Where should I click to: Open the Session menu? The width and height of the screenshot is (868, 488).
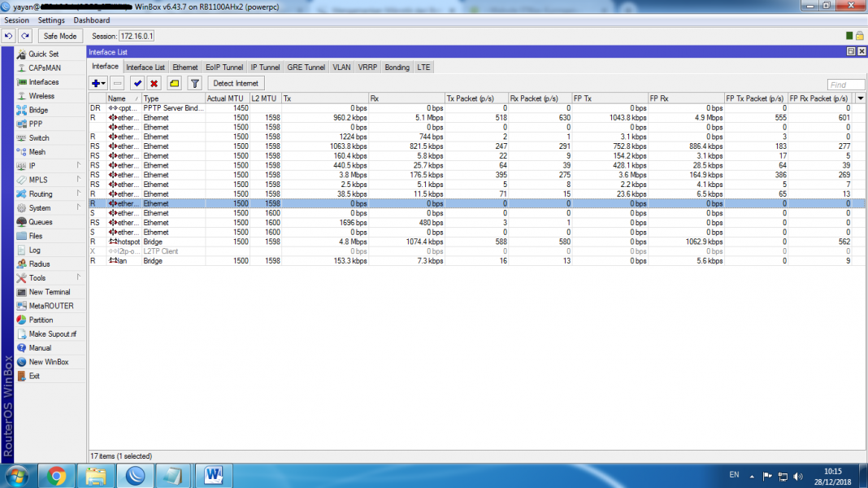click(16, 20)
